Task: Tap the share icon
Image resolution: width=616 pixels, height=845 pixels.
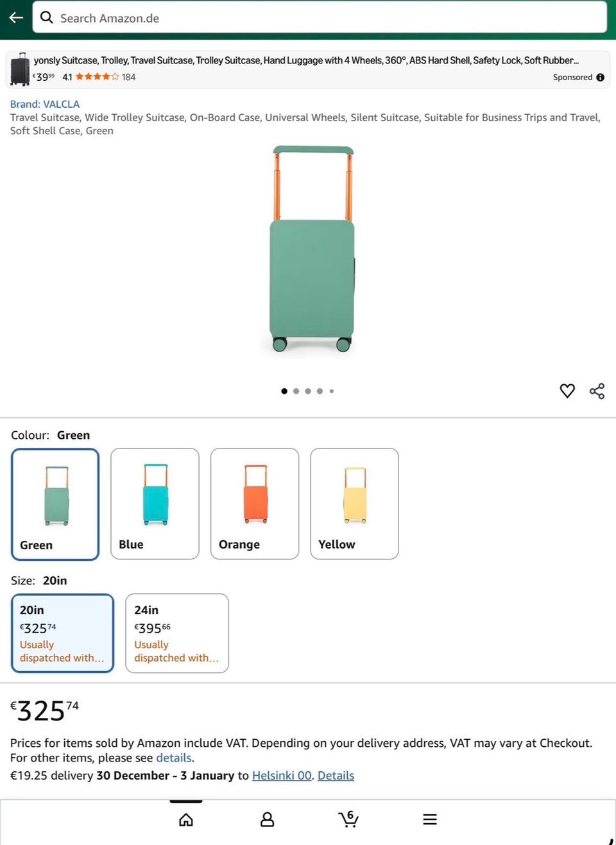Action: (x=597, y=391)
